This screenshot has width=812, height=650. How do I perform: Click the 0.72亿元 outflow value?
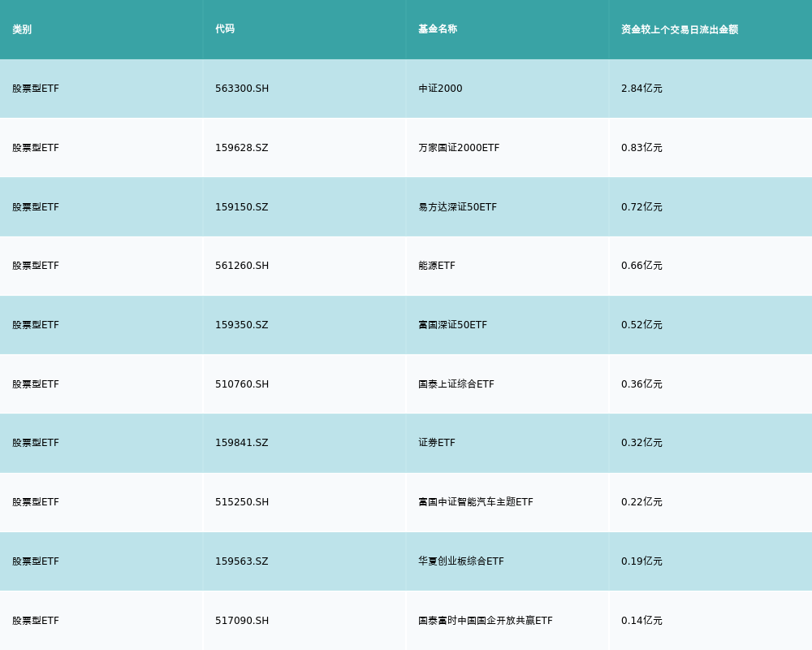[x=641, y=207]
